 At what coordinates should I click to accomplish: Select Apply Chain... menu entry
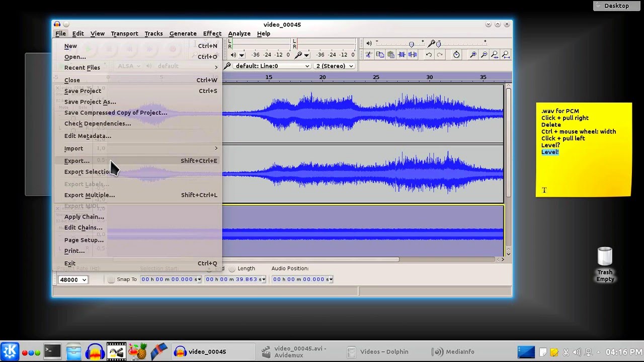(x=137, y=217)
